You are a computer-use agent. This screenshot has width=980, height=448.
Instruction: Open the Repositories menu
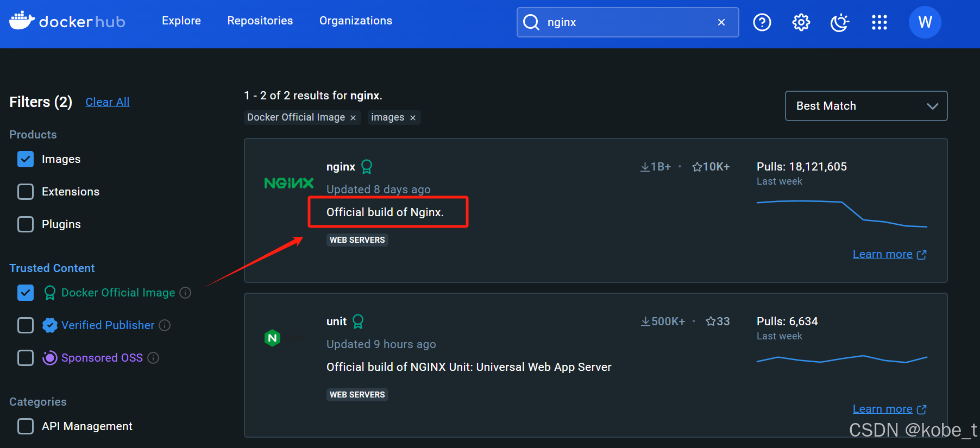pos(260,21)
